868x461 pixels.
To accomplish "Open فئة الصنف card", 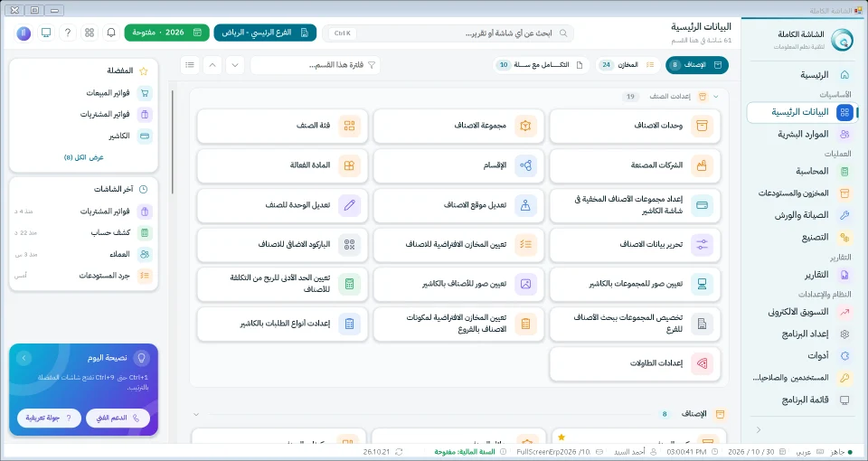I will tap(282, 126).
